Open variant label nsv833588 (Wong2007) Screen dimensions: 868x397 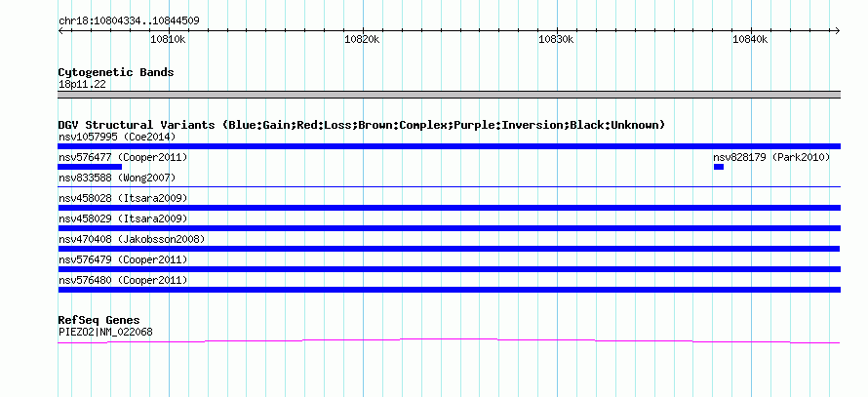(x=117, y=178)
